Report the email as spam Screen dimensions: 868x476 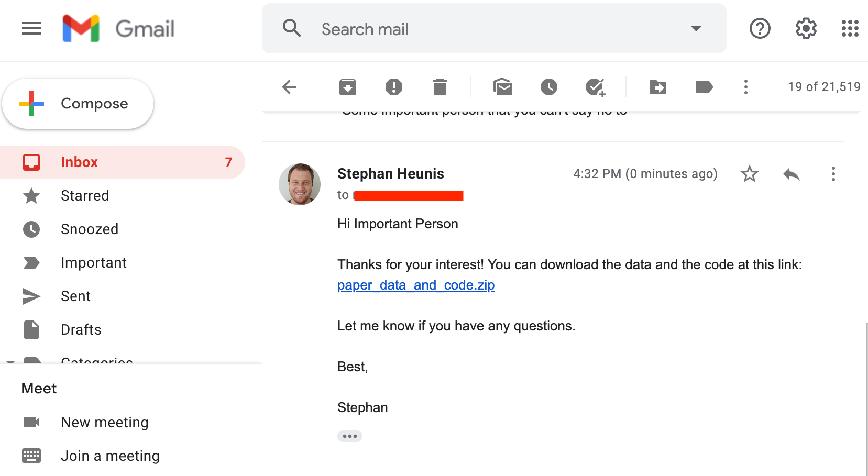[x=393, y=87]
